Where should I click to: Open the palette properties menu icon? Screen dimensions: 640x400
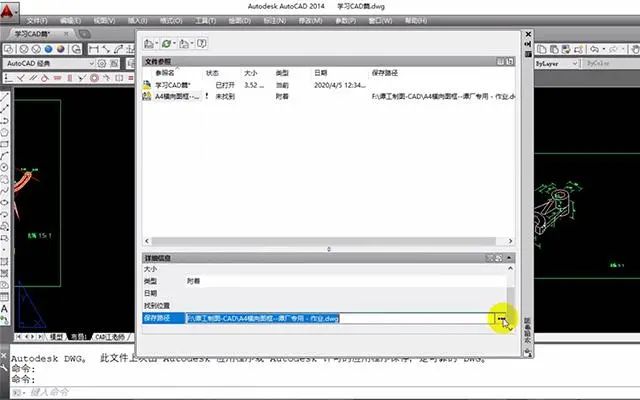pyautogui.click(x=528, y=53)
